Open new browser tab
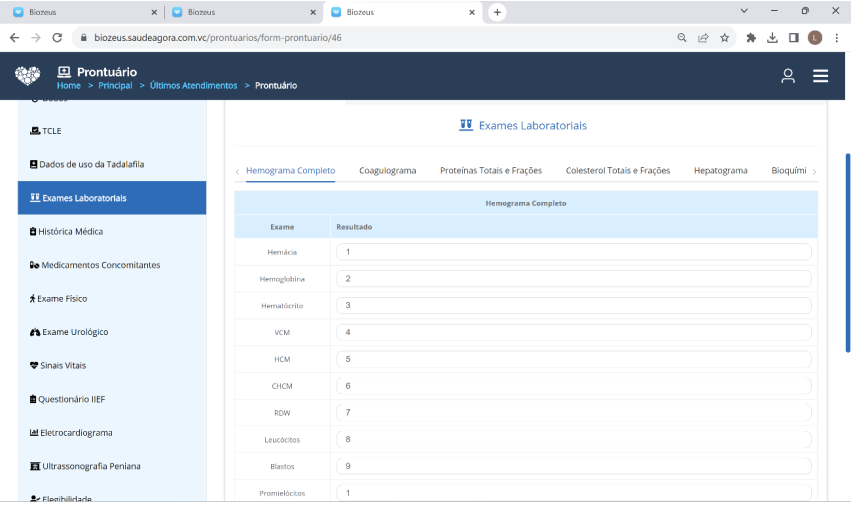 (497, 12)
